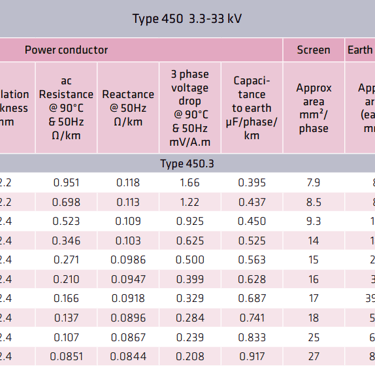This screenshot has width=375, height=366.
Task: Click ac resistance value 0.951
Action: coord(66,183)
